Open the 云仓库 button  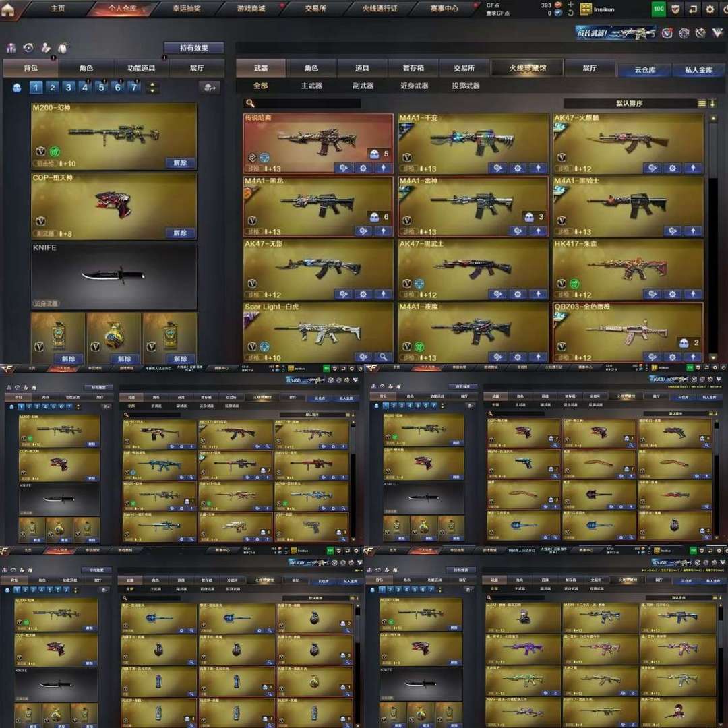point(644,70)
